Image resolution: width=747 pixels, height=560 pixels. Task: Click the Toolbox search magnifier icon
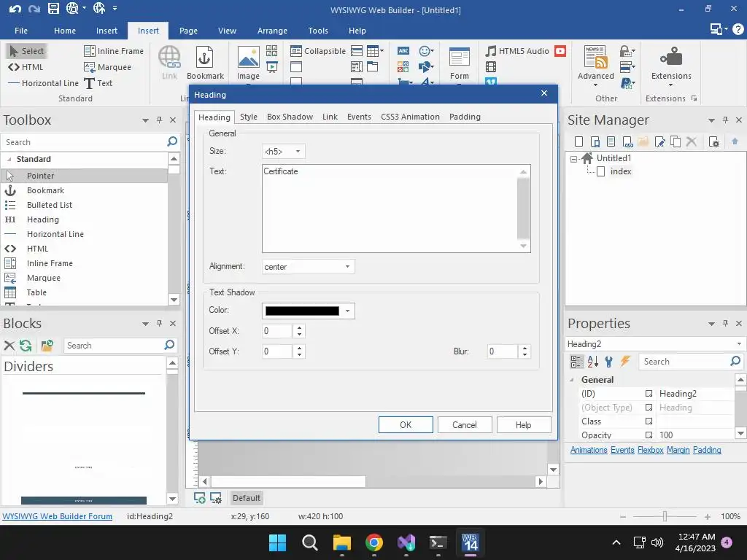pyautogui.click(x=172, y=141)
